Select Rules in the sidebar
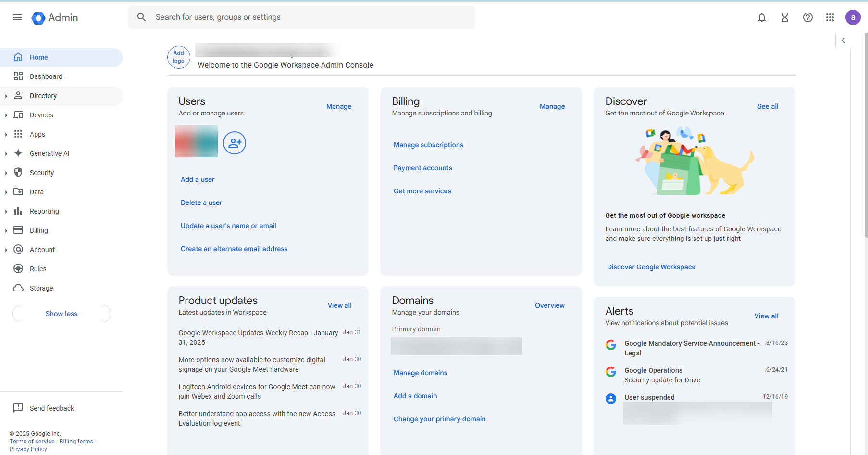The height and width of the screenshot is (455, 868). tap(38, 269)
